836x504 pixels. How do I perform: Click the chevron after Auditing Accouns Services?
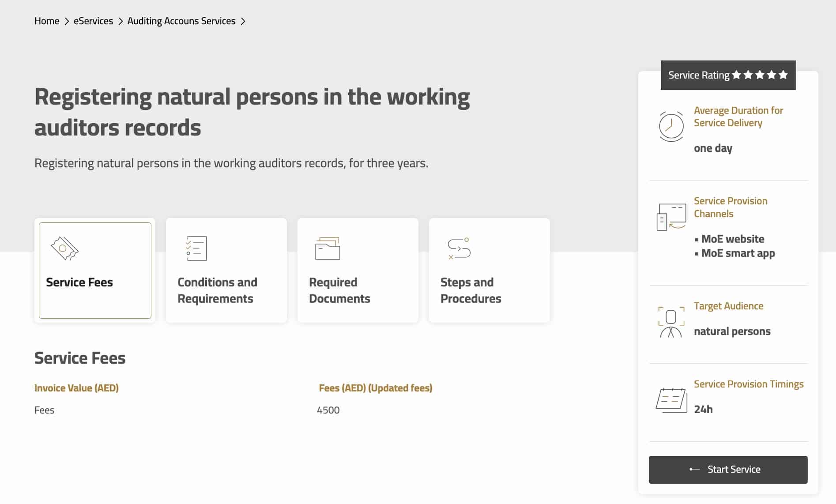[x=243, y=21]
